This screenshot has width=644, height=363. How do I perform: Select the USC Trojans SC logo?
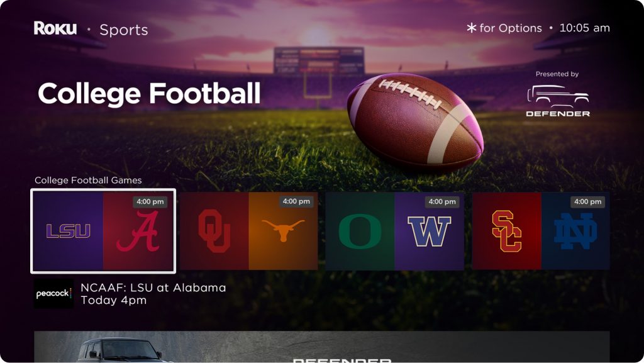tap(508, 230)
